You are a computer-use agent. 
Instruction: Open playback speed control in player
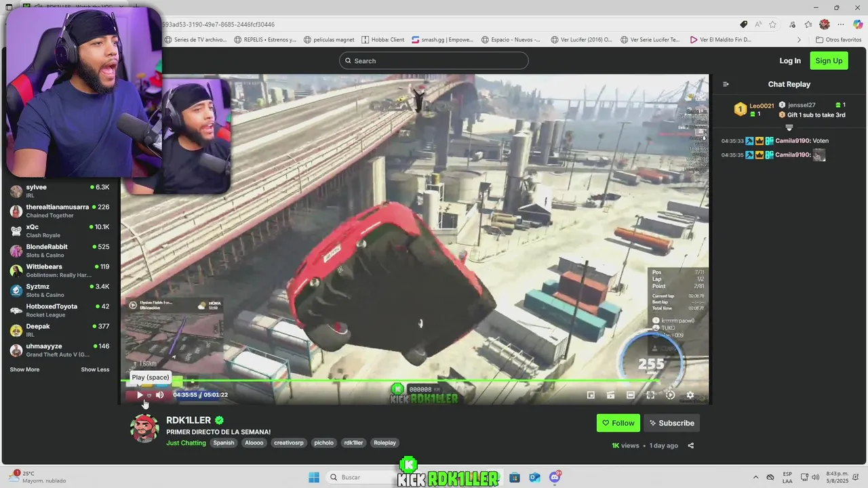[670, 395]
